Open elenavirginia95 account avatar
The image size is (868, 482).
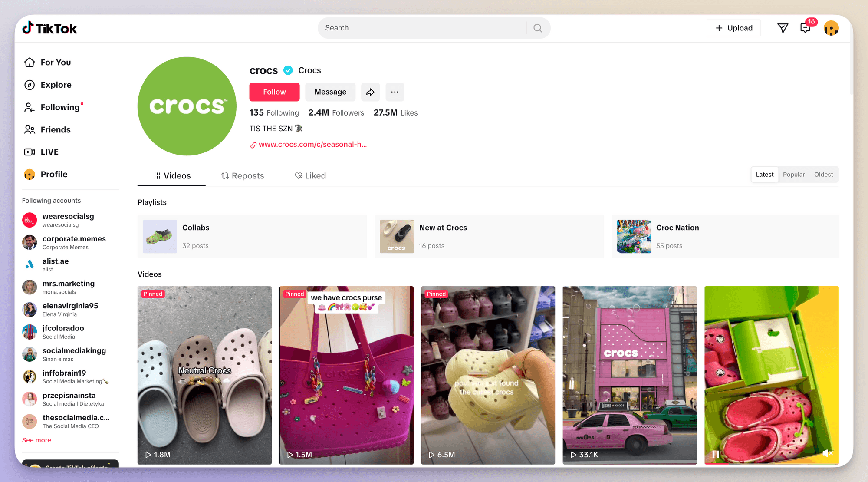click(x=30, y=310)
